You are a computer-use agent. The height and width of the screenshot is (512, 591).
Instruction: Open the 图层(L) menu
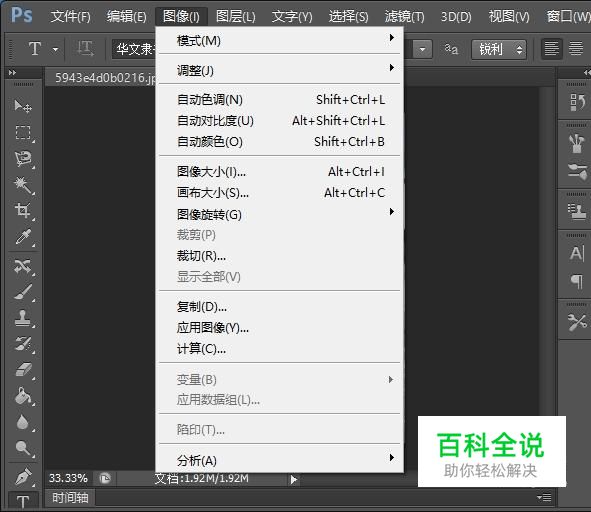pos(236,16)
